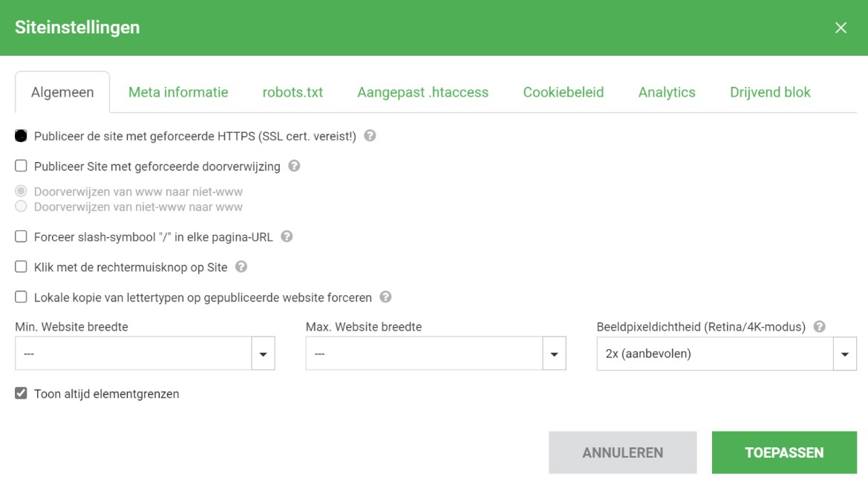The image size is (868, 480).
Task: Show help for rechtermuisknop op Site
Action: tap(241, 267)
